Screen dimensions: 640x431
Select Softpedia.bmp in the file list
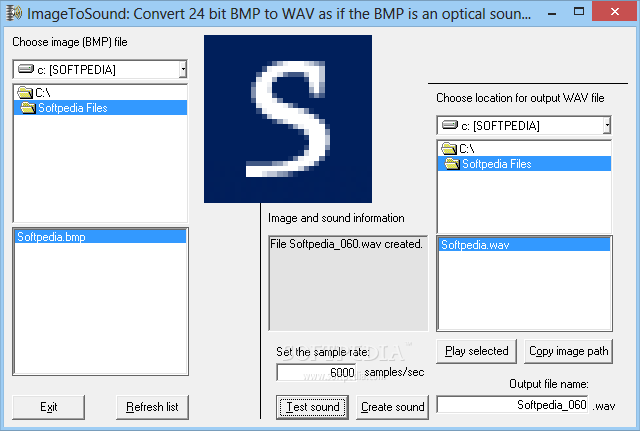[x=100, y=237]
